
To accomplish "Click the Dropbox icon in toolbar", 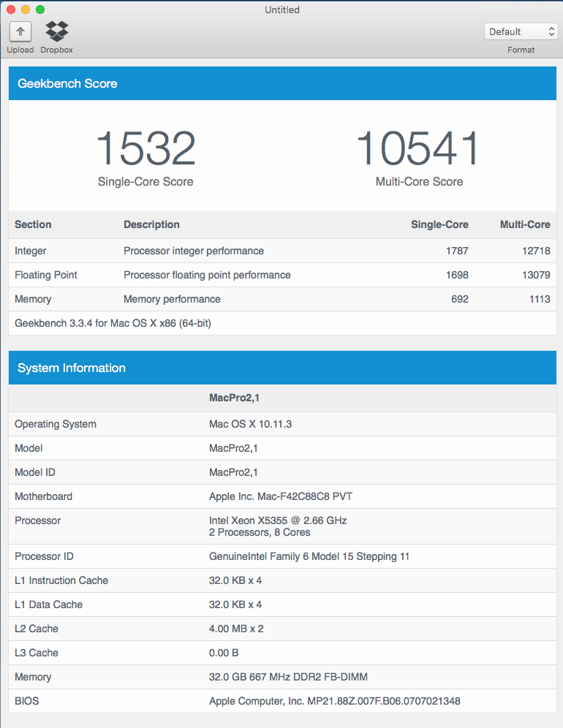I will (x=57, y=31).
